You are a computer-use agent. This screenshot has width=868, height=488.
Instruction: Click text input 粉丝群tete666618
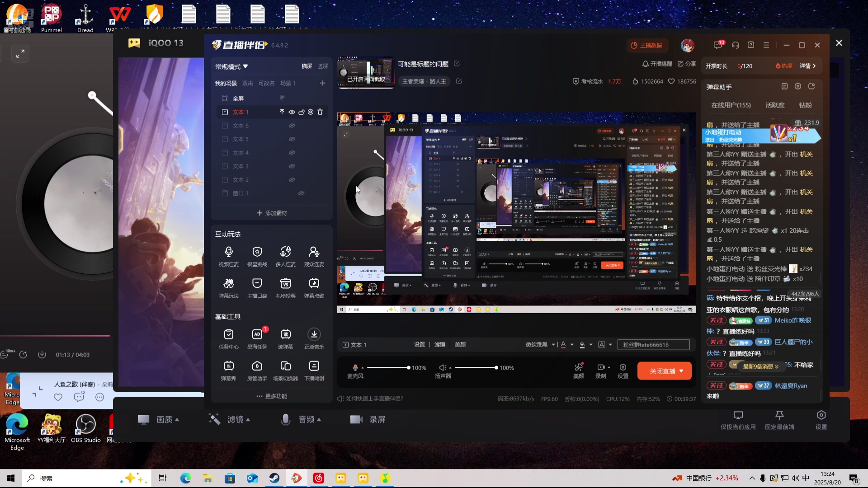[653, 345]
